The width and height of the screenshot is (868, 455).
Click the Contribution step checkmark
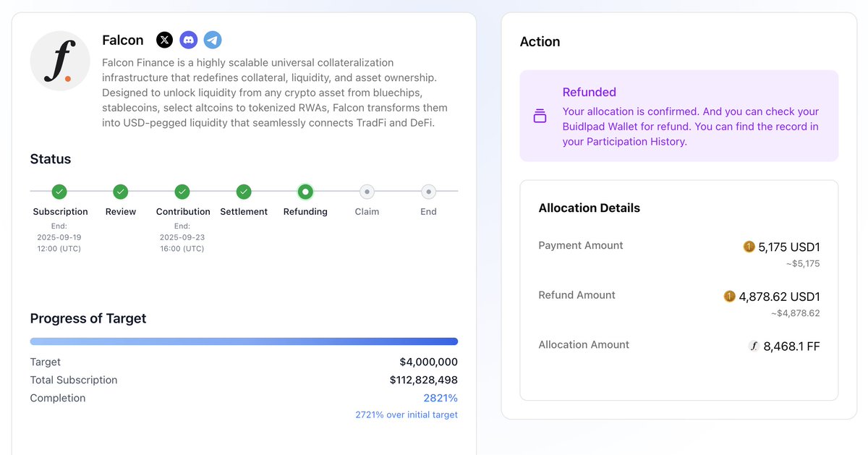click(182, 192)
